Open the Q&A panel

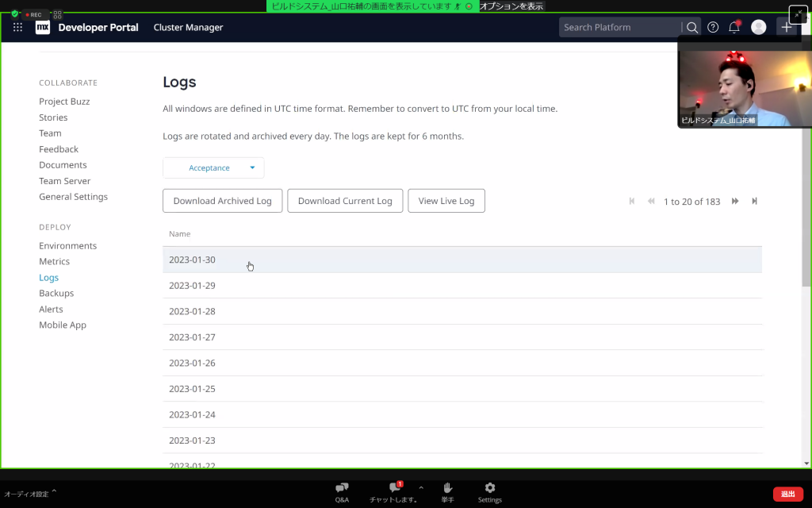click(x=342, y=491)
